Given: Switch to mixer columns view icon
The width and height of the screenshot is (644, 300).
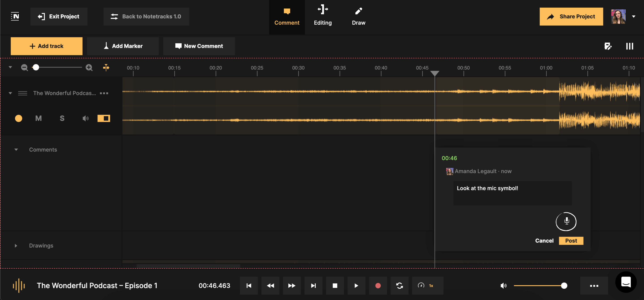Looking at the screenshot, I should (x=629, y=46).
